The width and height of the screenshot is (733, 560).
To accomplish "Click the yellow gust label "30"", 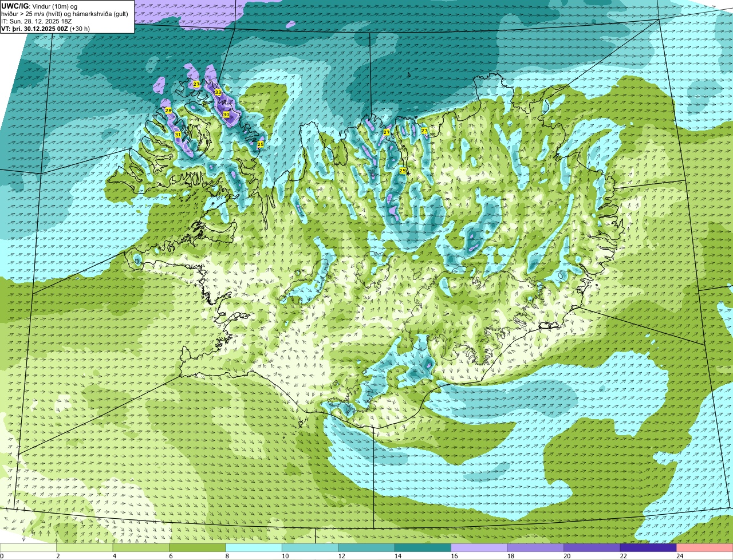I will point(226,115).
